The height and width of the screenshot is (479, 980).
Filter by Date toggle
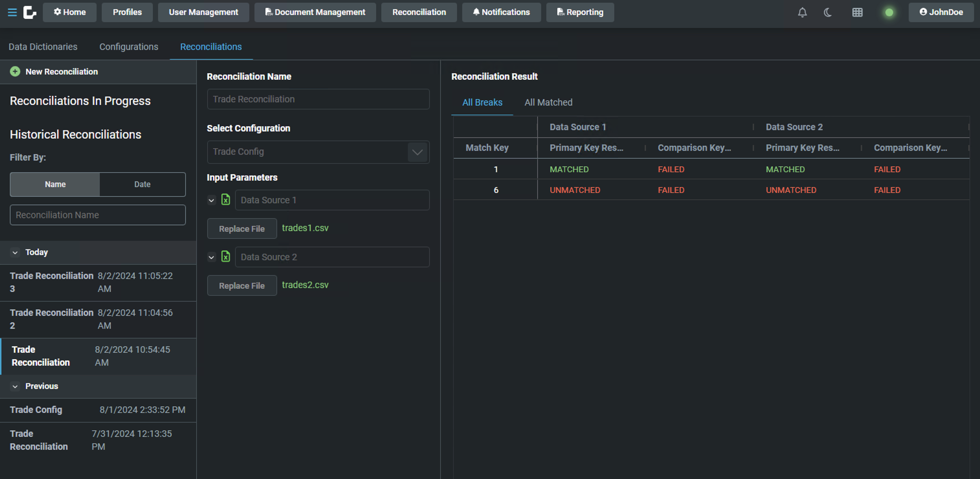[142, 184]
